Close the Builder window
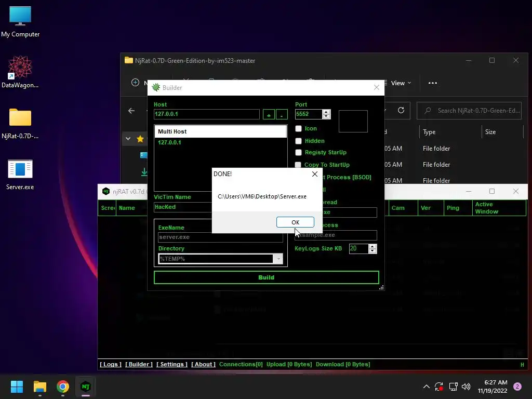Screen dimensions: 532x399 click(x=376, y=87)
